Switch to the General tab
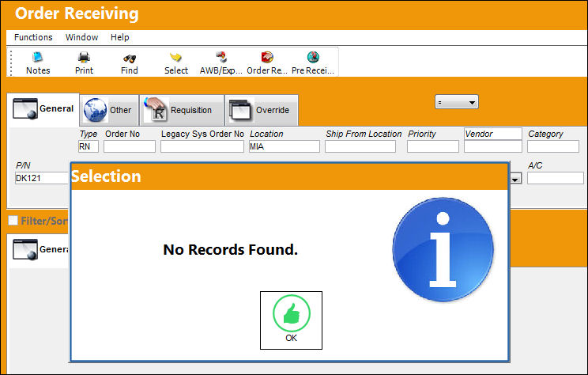 pos(43,109)
